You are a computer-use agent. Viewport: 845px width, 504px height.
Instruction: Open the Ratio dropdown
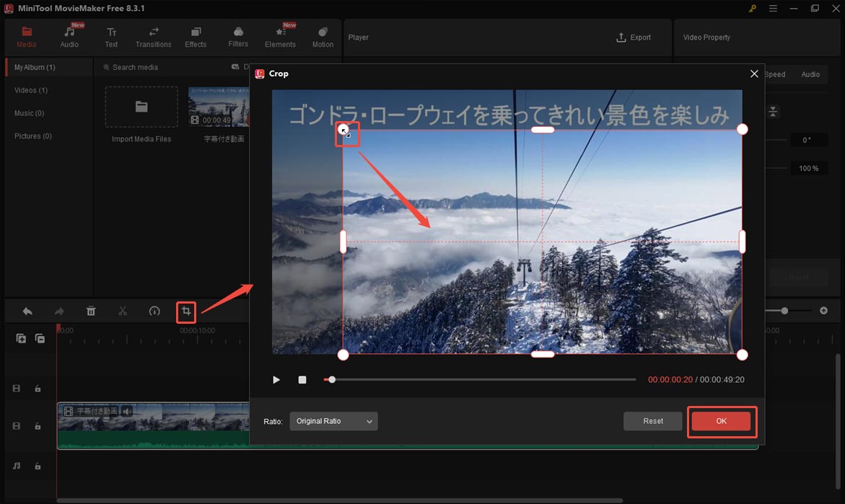click(x=333, y=421)
